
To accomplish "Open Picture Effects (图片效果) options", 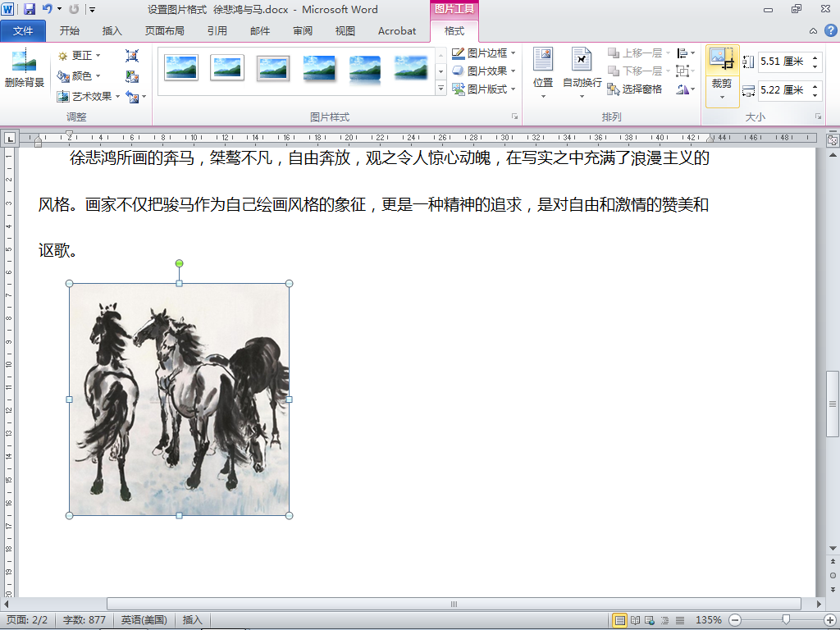I will pos(484,71).
